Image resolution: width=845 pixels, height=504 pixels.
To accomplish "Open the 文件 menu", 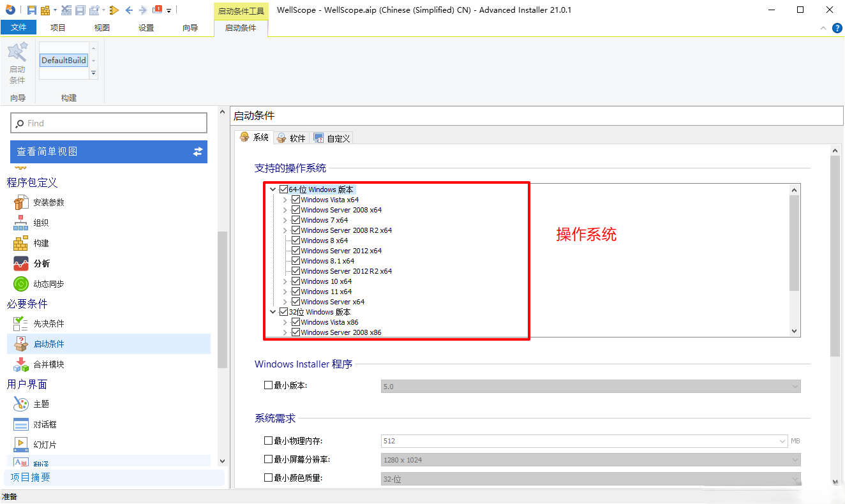I will [x=19, y=27].
